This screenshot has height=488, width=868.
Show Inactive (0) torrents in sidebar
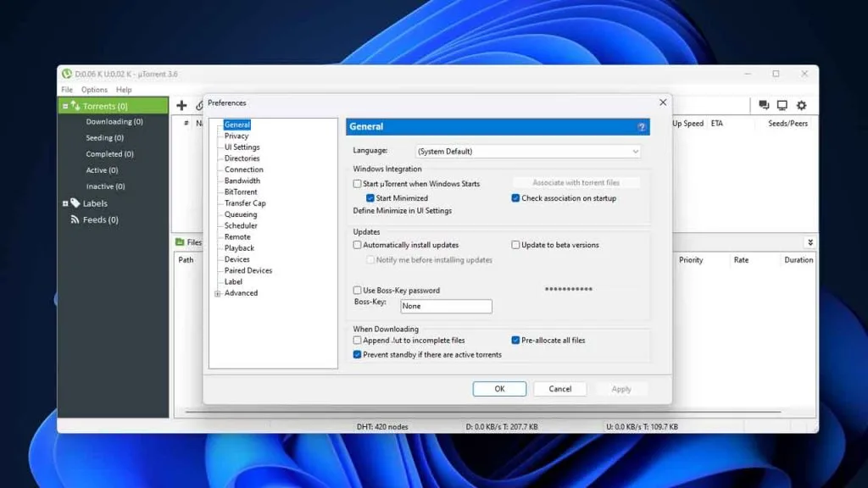(x=105, y=186)
